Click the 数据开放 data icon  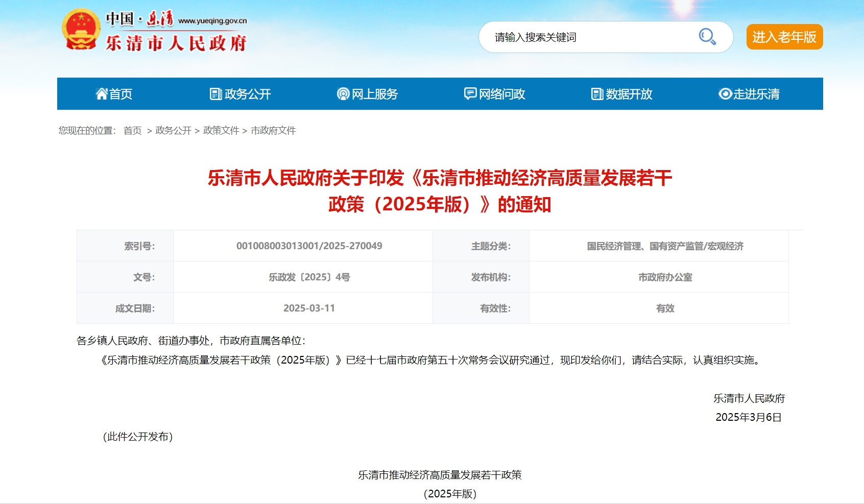click(x=597, y=94)
